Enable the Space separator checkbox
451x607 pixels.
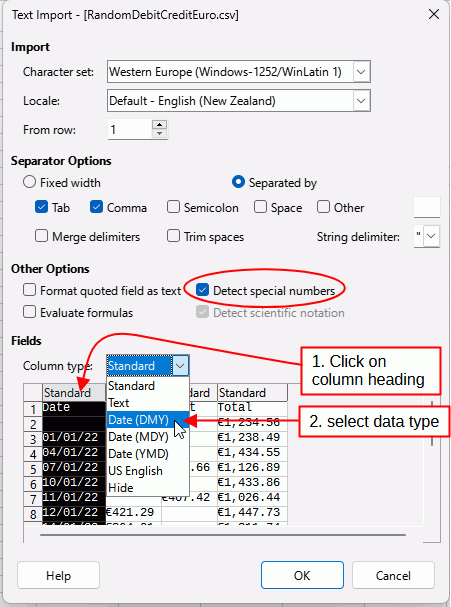coord(260,207)
